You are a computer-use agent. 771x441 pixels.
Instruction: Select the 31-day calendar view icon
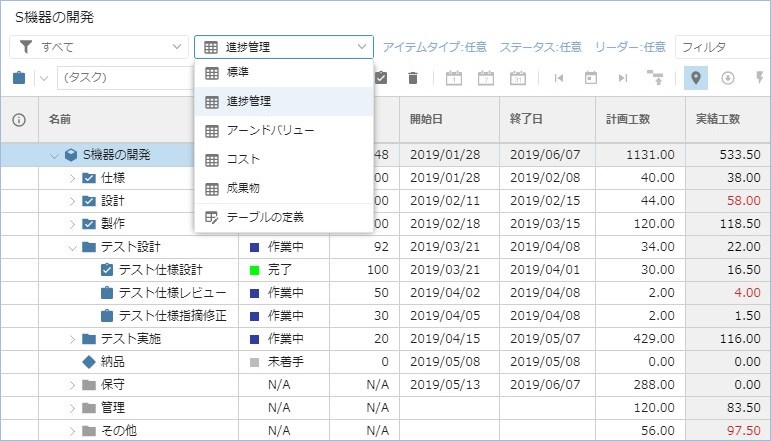pos(518,78)
